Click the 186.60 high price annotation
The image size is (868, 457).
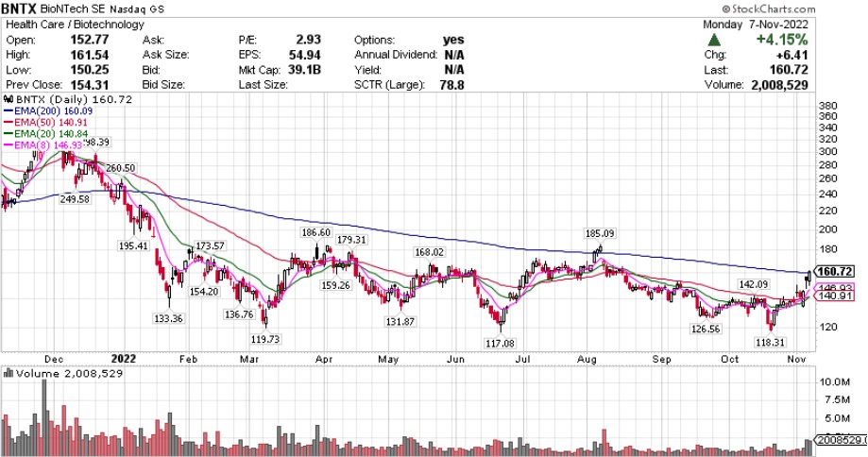point(316,232)
